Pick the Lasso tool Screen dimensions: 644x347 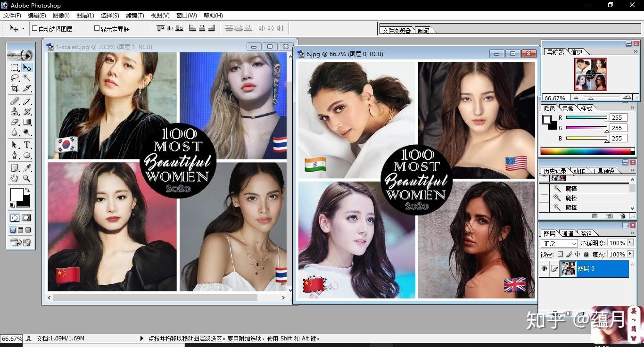tap(15, 78)
